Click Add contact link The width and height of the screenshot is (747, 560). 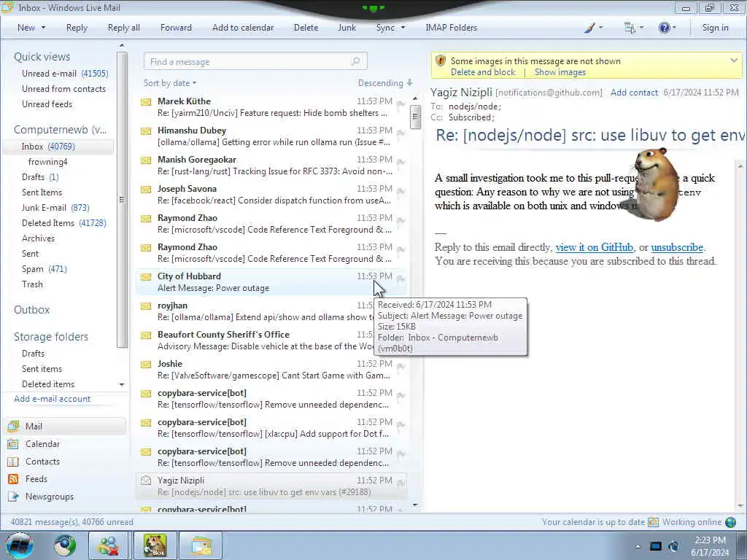[634, 93]
